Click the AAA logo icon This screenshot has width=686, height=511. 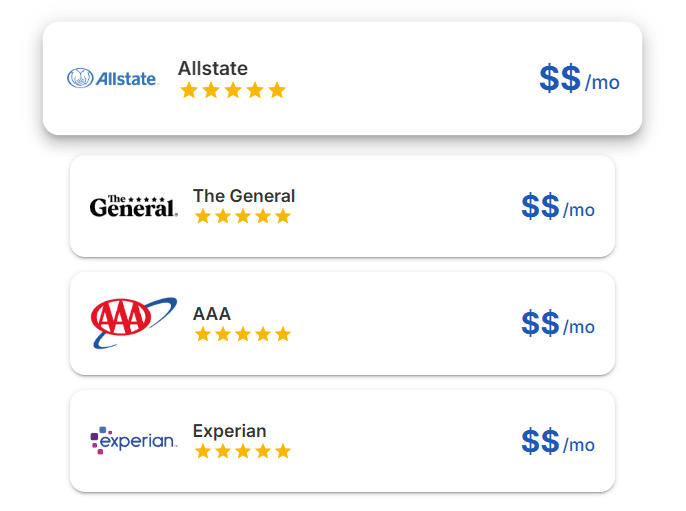click(x=133, y=322)
